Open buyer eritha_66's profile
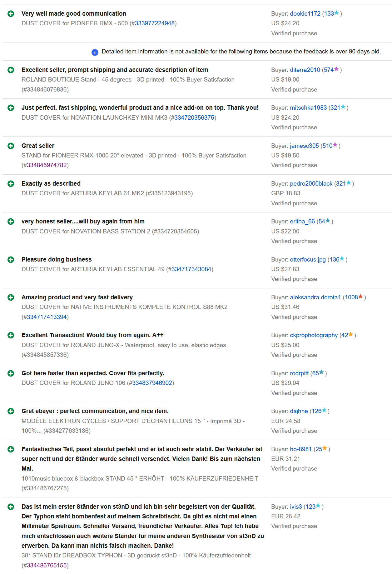392x574 pixels. pos(302,222)
